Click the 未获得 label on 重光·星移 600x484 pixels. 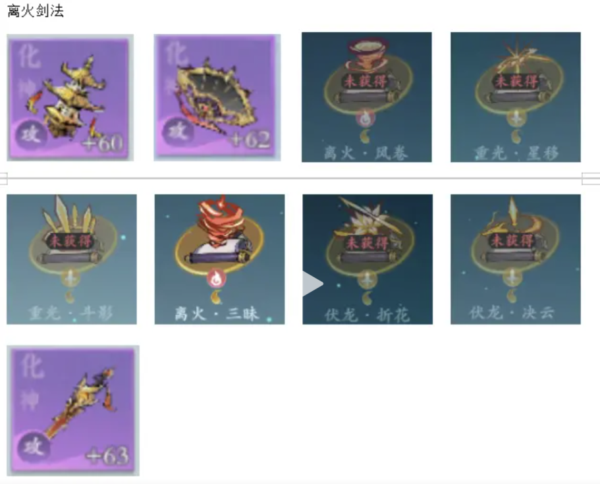517,82
